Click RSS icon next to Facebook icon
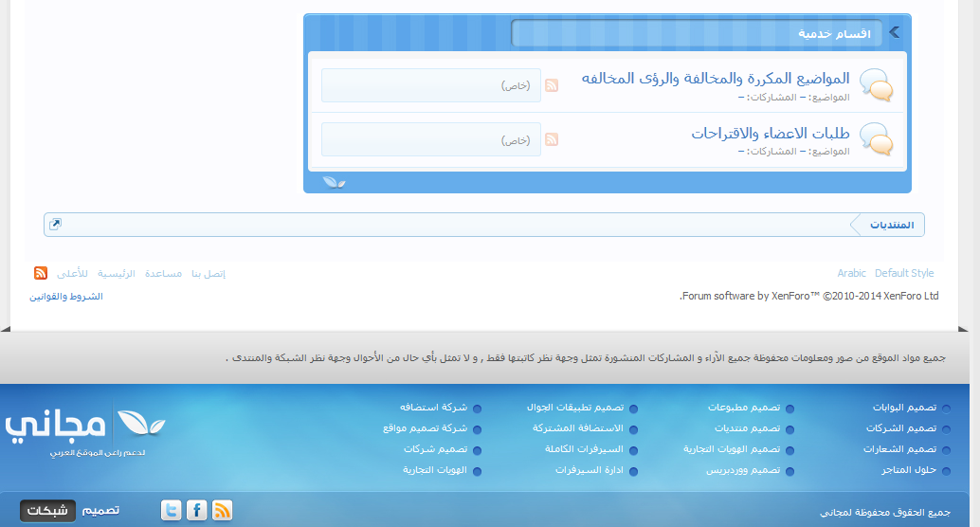This screenshot has height=527, width=980. (x=223, y=511)
